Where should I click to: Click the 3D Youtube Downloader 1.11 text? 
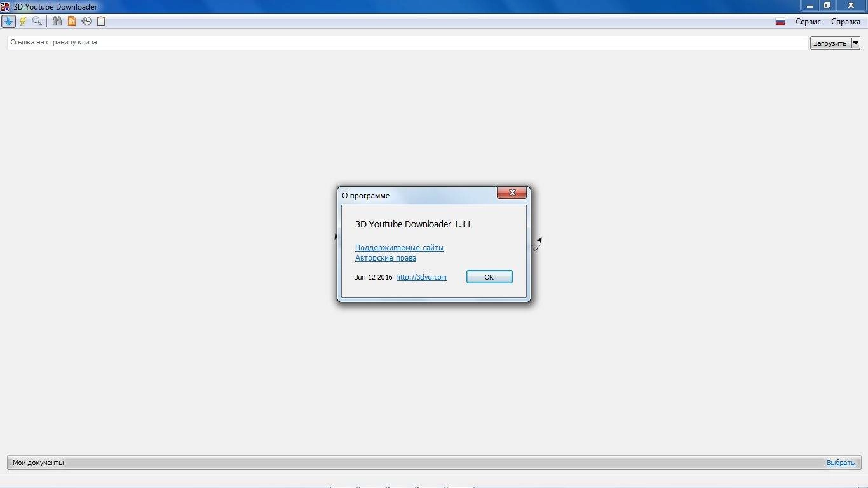coord(413,224)
